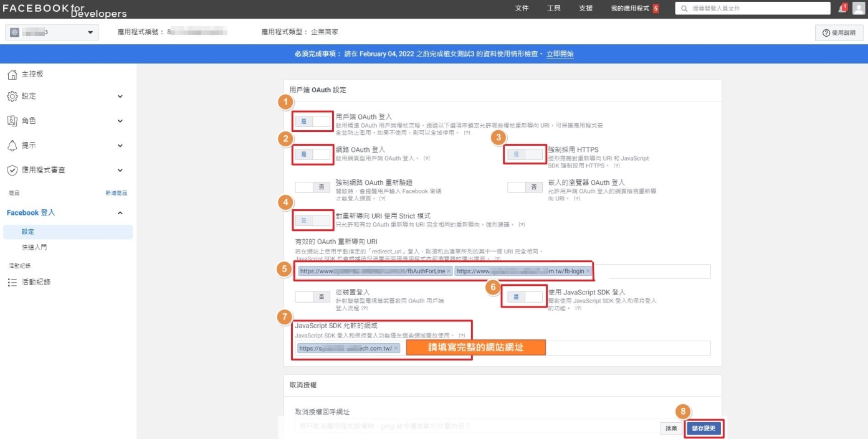868x439 pixels.
Task: Remove the JavaScript SDK allowed domain tag
Action: 396,348
